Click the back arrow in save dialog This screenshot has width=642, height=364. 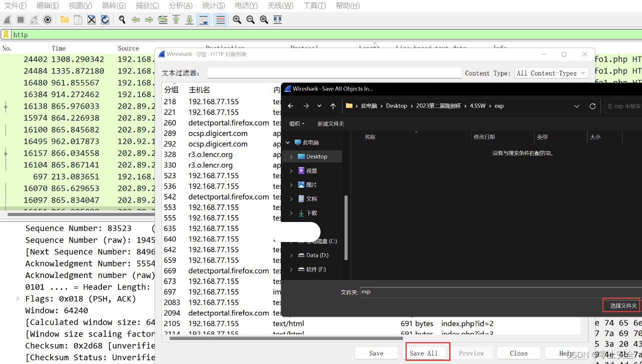coord(291,106)
